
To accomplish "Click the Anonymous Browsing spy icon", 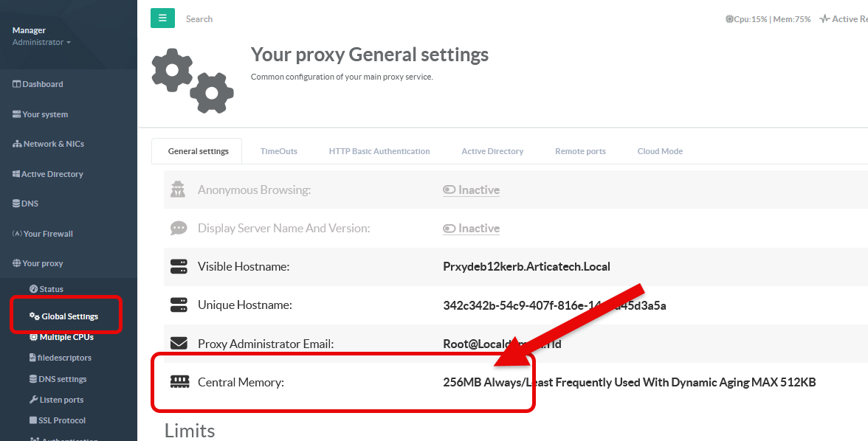I will [x=179, y=190].
